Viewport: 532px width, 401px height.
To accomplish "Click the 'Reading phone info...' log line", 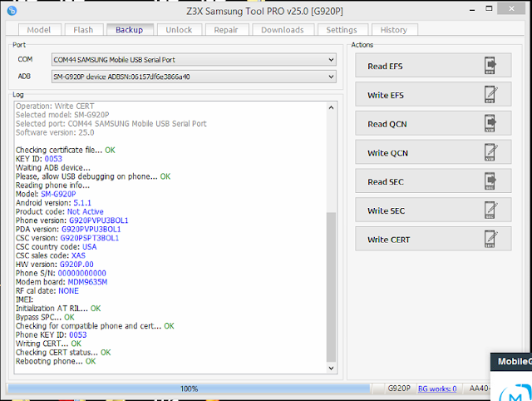I will point(52,185).
